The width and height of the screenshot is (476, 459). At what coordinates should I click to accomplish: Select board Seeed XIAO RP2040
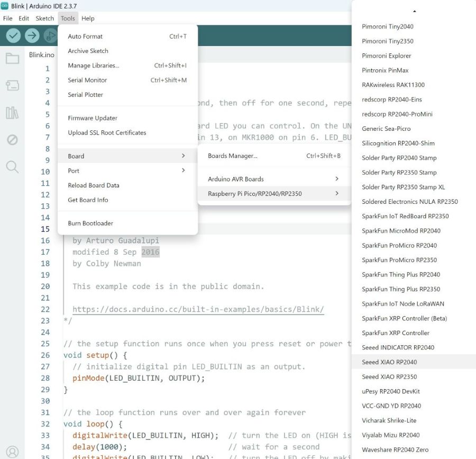click(x=414, y=362)
